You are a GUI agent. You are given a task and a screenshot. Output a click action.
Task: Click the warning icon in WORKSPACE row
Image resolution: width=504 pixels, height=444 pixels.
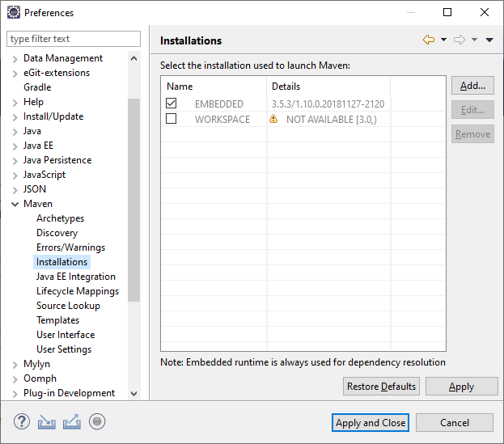273,119
